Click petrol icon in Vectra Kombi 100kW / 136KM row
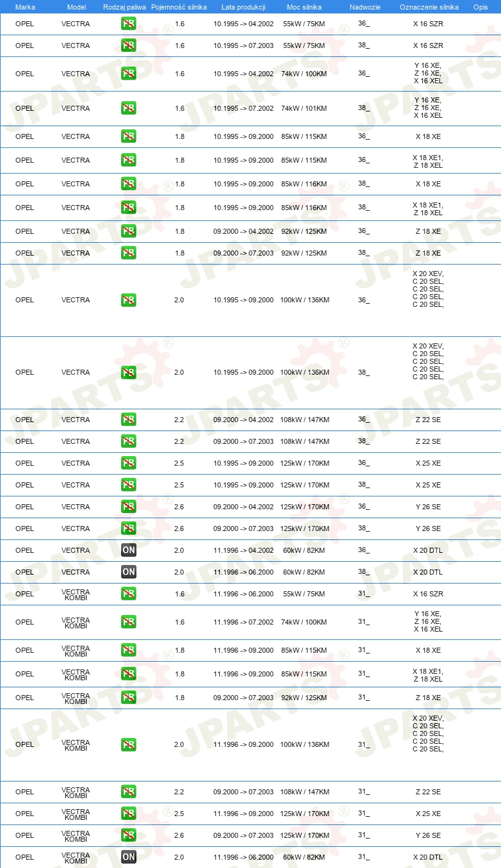The height and width of the screenshot is (868, 501). [x=129, y=744]
